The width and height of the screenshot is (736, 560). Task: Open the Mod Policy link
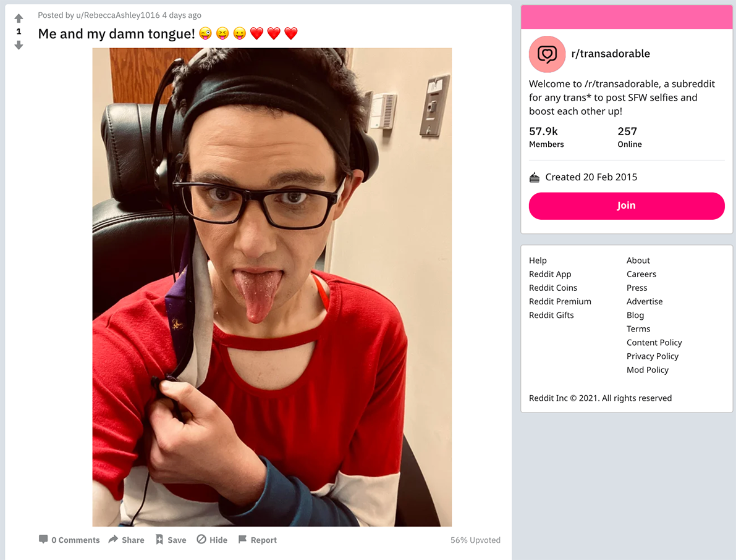tap(647, 370)
